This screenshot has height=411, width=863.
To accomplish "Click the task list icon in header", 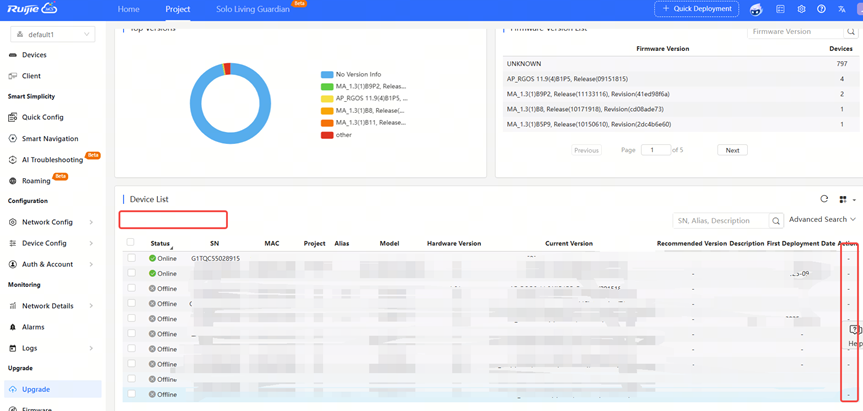I will click(x=780, y=9).
